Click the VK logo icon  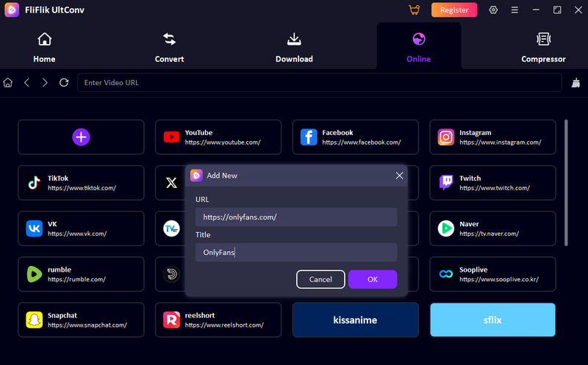34,228
